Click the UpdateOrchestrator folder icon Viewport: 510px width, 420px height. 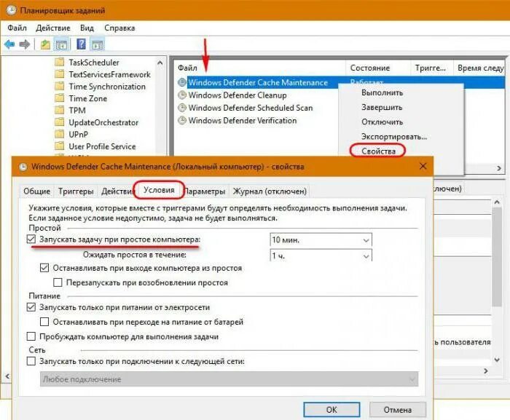click(59, 122)
